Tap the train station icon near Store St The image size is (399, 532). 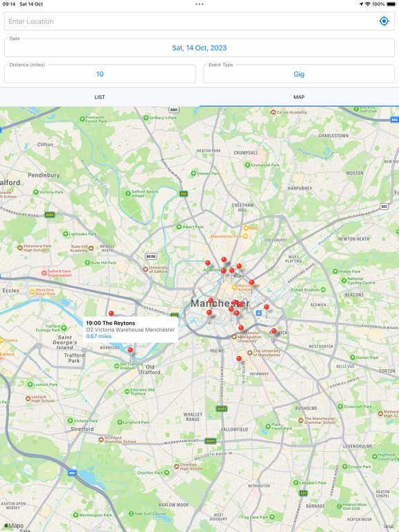click(x=259, y=313)
